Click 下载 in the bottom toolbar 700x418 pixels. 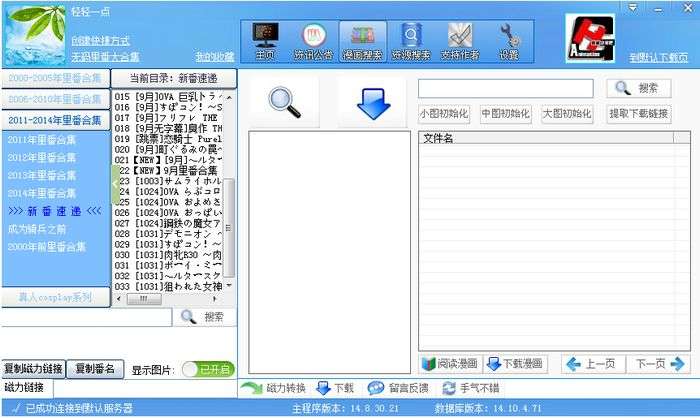click(x=335, y=388)
